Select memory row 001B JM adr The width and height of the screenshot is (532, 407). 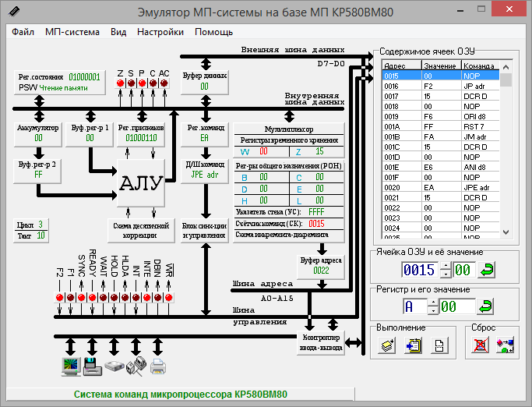point(441,137)
